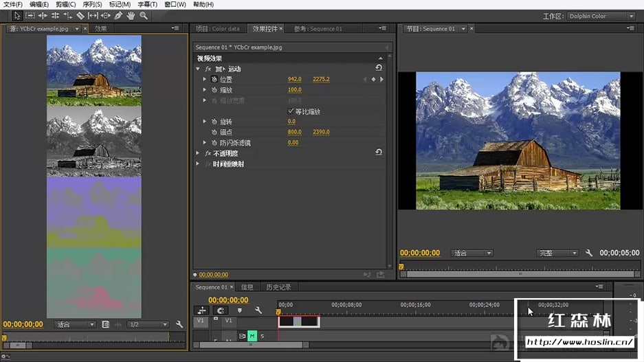Switch to the 效果 tab
644x362 pixels.
tap(100, 28)
